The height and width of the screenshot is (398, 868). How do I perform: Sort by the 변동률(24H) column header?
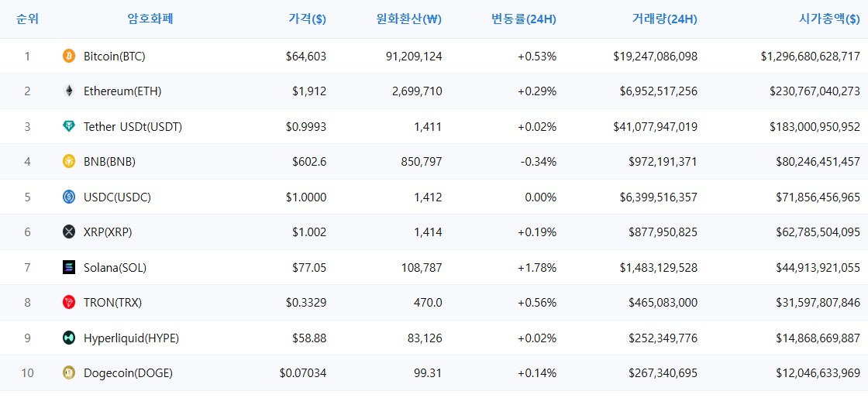pos(524,19)
